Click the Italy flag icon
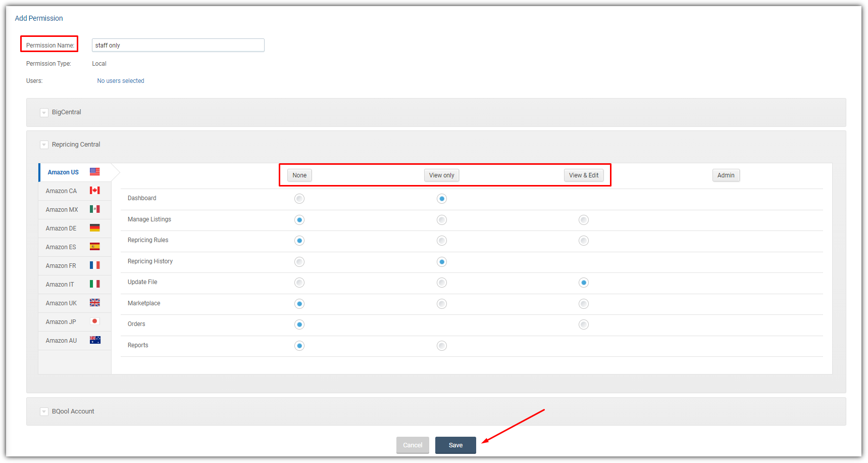Screen dimensions: 868x463 (x=94, y=284)
